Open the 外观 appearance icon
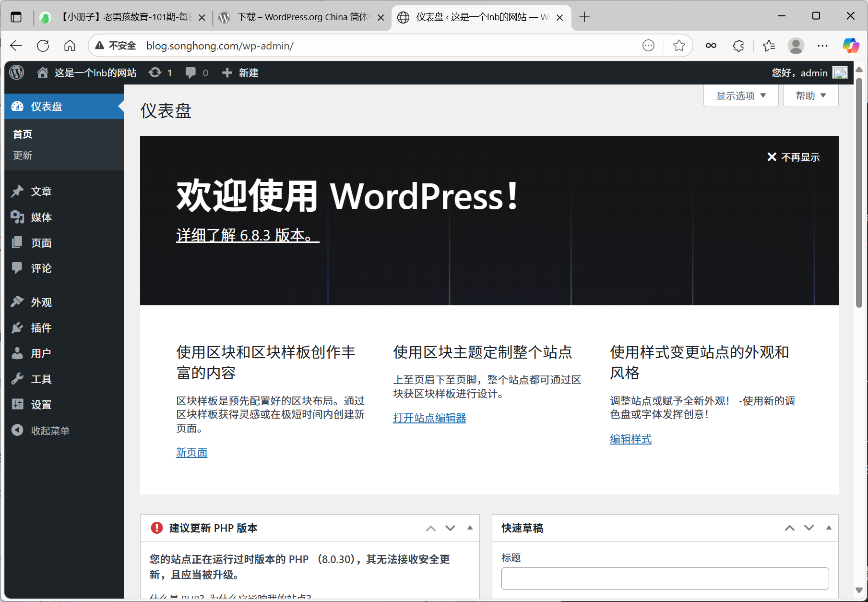 click(x=17, y=301)
